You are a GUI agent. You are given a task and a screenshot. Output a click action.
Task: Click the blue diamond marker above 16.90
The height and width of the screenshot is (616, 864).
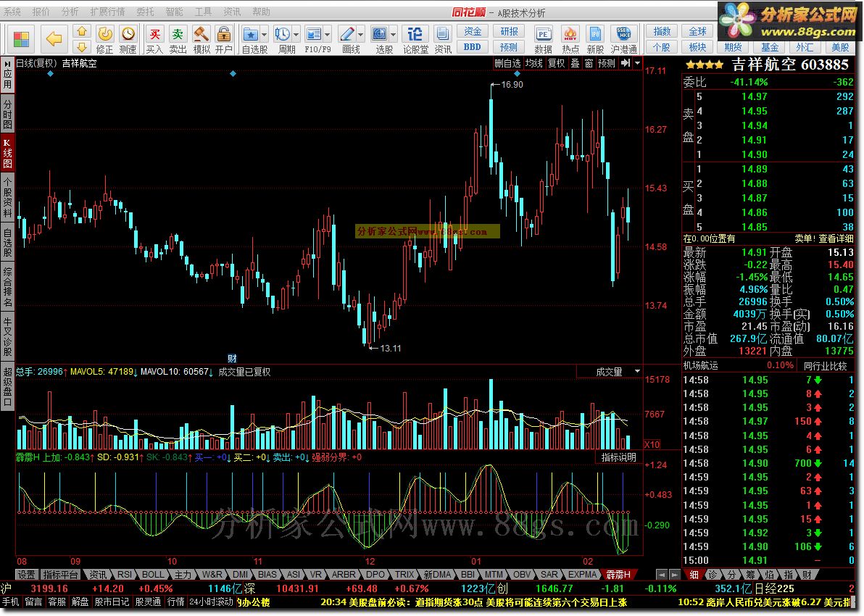point(516,73)
